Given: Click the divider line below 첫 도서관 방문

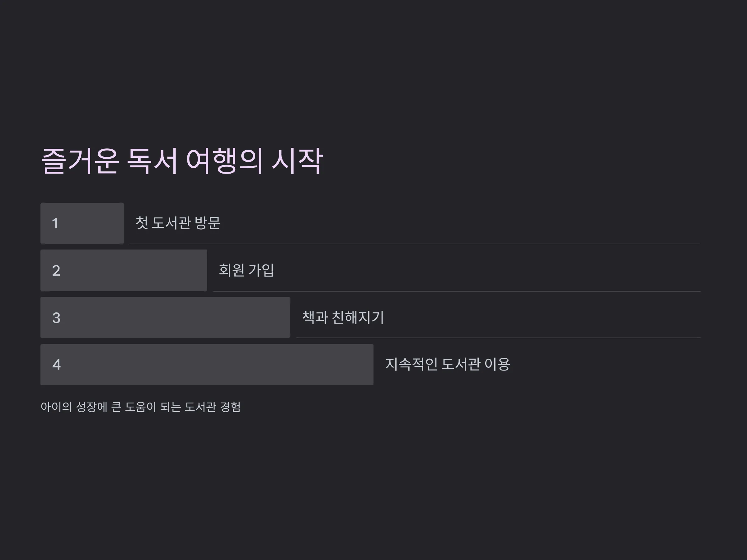Looking at the screenshot, I should coord(415,244).
